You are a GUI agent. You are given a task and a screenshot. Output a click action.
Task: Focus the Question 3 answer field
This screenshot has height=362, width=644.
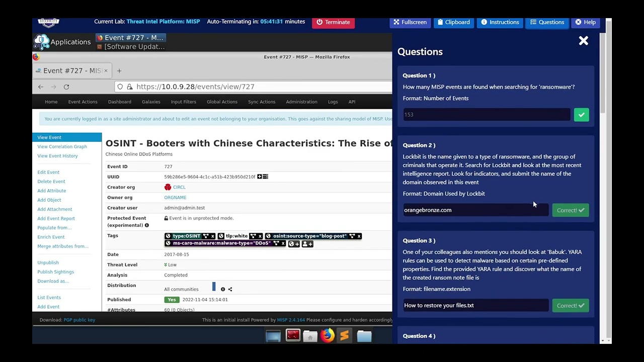[475, 306]
